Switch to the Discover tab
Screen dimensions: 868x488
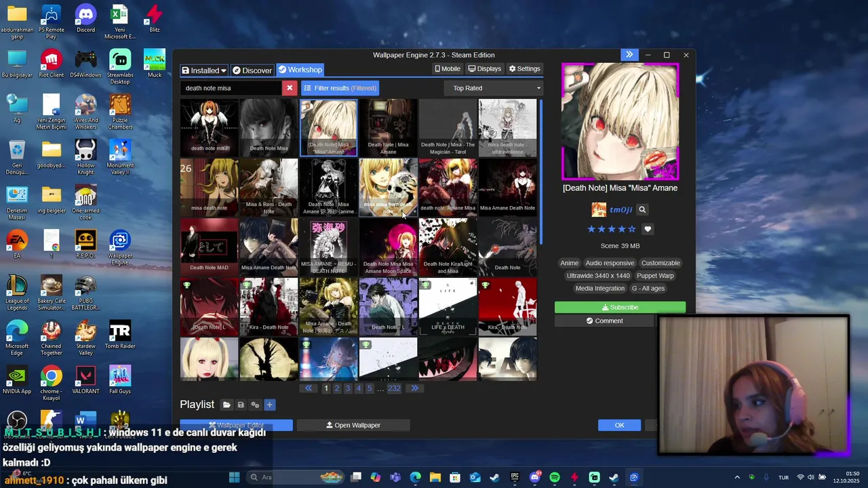252,70
